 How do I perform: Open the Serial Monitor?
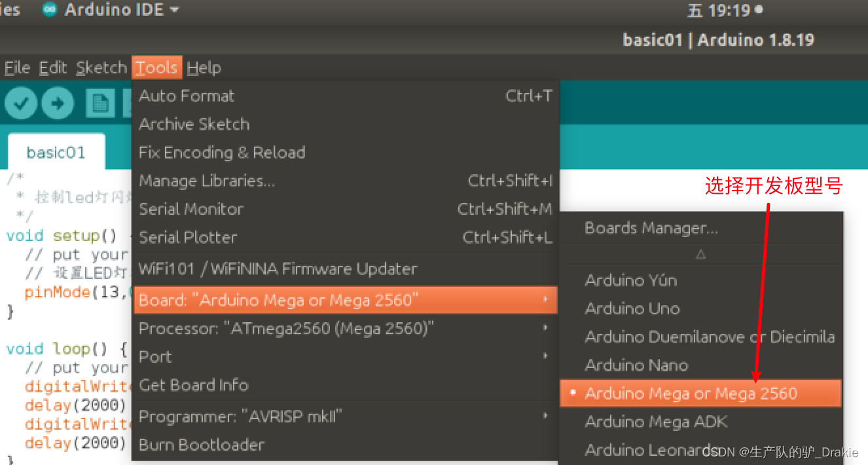[x=346, y=209]
